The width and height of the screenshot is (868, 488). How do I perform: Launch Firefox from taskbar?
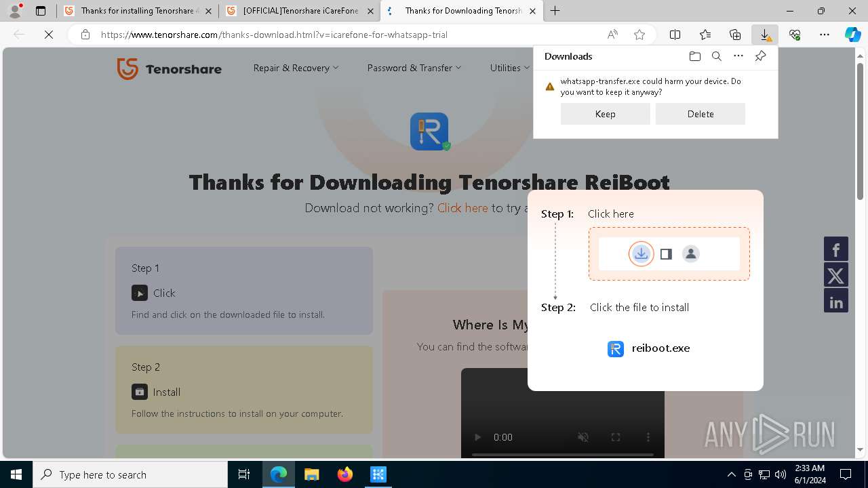tap(345, 474)
